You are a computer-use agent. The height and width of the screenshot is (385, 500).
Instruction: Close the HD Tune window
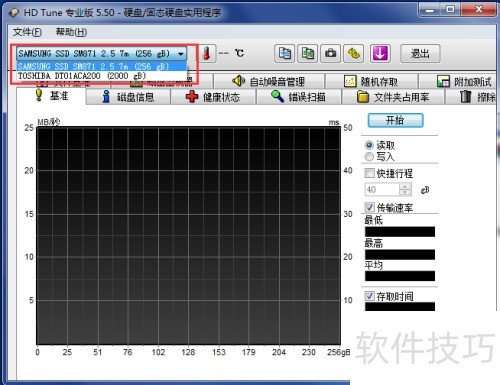[479, 10]
